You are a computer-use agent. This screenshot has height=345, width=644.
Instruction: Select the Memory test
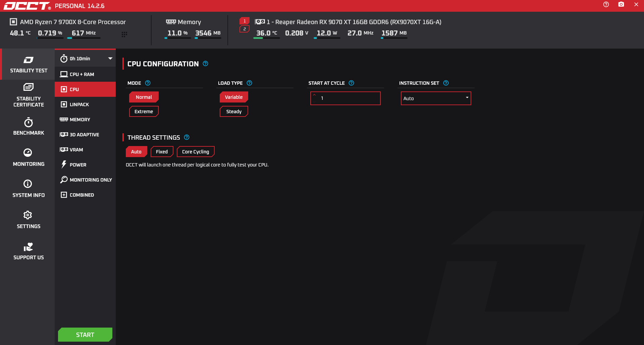pyautogui.click(x=85, y=120)
